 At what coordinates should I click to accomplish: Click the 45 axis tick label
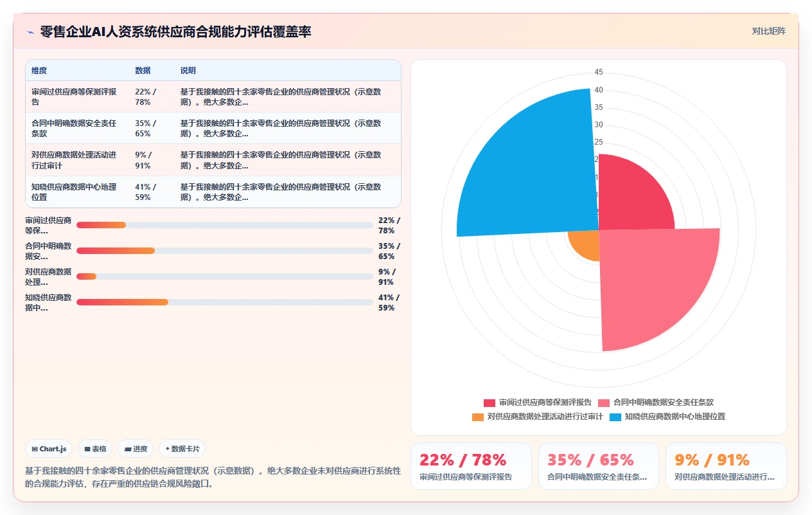pos(599,72)
